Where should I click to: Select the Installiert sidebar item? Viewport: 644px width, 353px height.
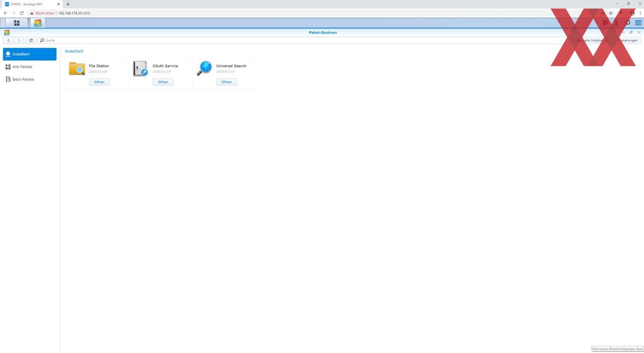pyautogui.click(x=29, y=54)
